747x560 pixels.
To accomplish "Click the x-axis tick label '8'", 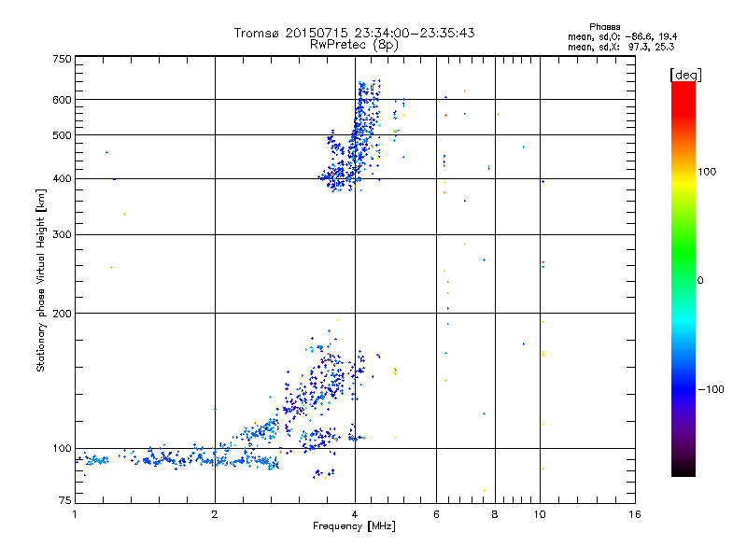I will (495, 514).
